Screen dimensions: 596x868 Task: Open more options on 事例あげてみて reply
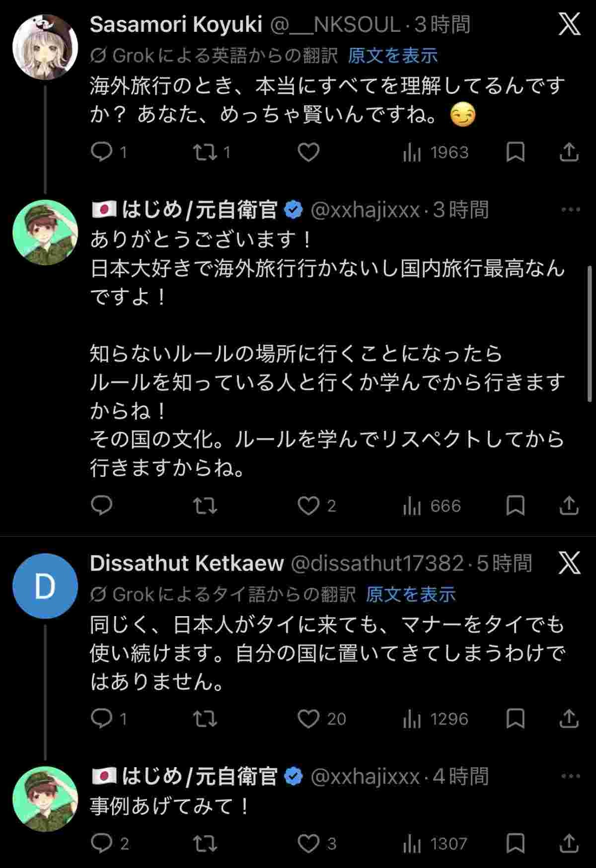click(x=570, y=776)
